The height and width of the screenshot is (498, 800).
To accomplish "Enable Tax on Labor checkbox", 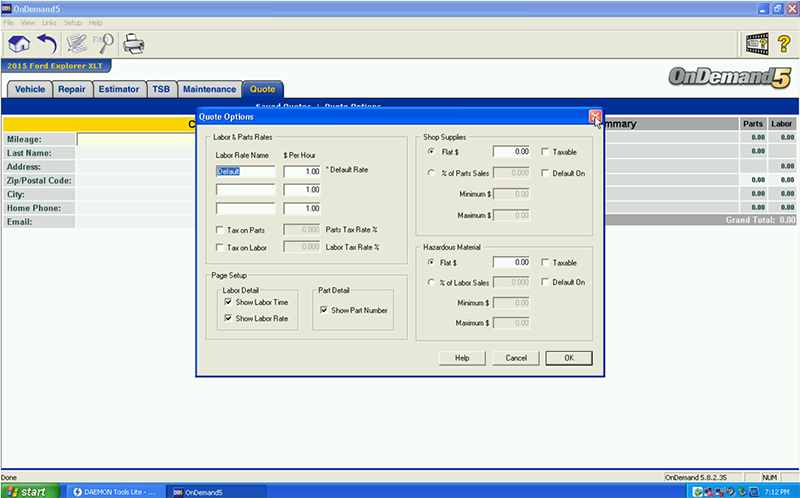I will coord(220,247).
